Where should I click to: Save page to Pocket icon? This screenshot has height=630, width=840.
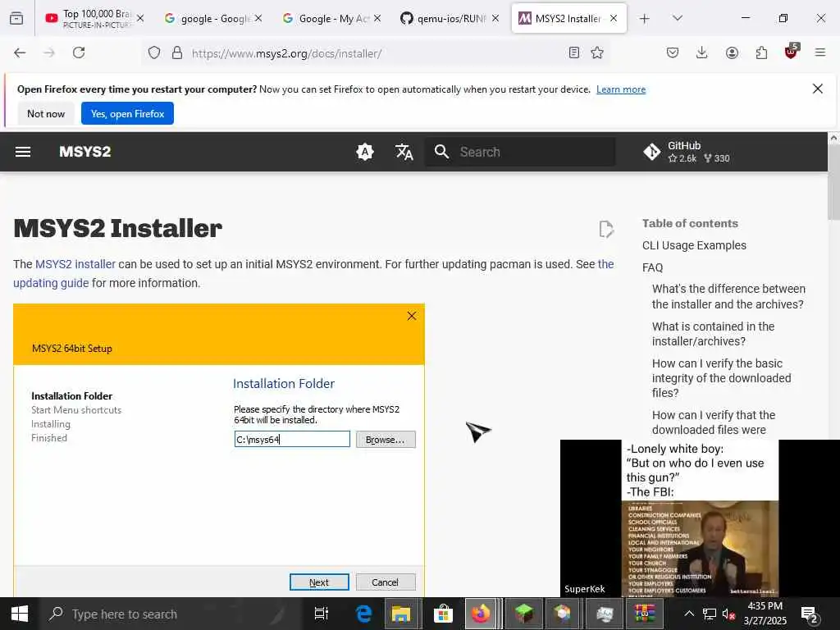coord(673,52)
